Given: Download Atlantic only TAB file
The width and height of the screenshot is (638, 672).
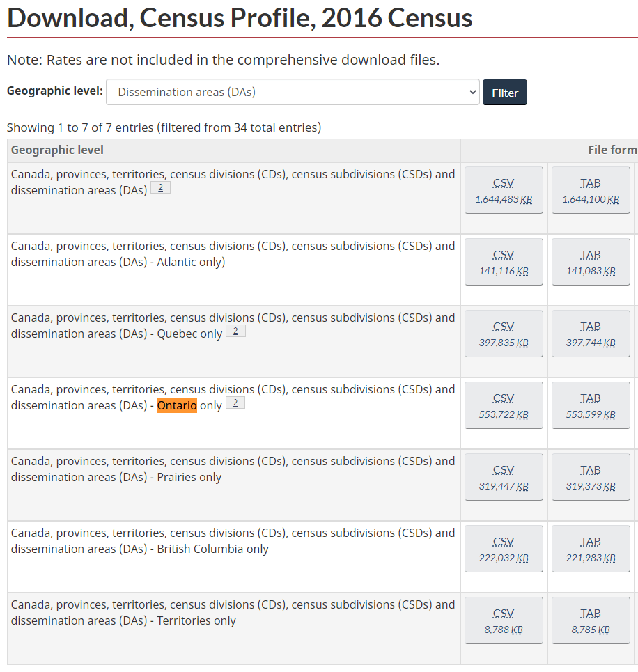Looking at the screenshot, I should 591,262.
